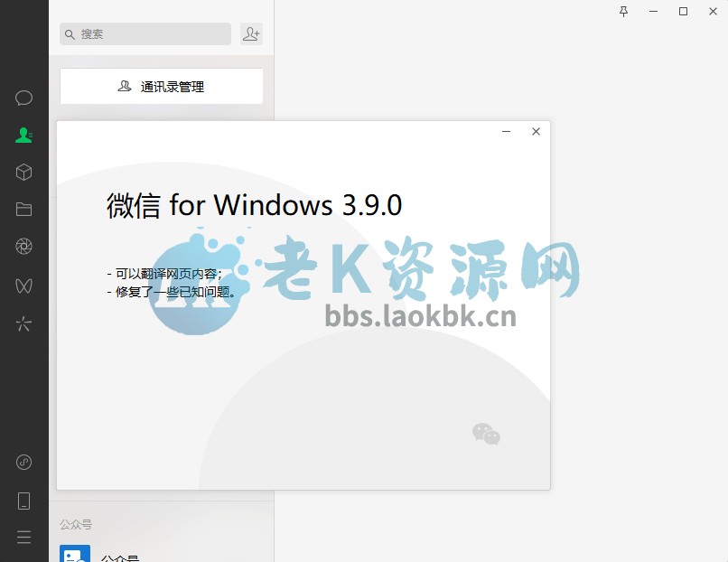728x562 pixels.
Task: Maximize the main WeChat window
Action: point(683,11)
